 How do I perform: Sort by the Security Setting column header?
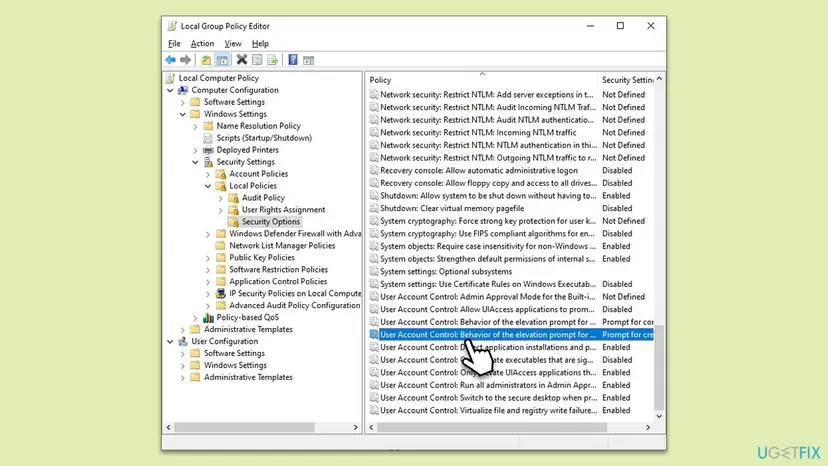[x=627, y=80]
